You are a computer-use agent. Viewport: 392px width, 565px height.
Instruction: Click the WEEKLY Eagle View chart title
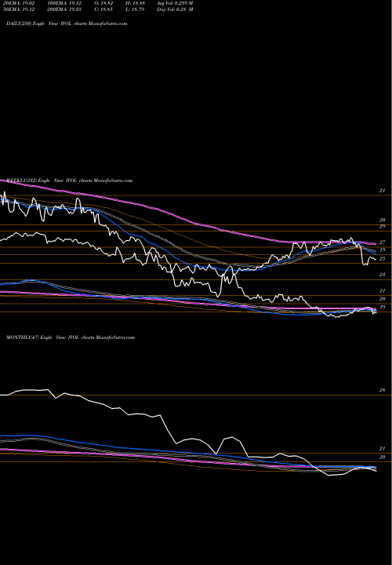point(70,180)
